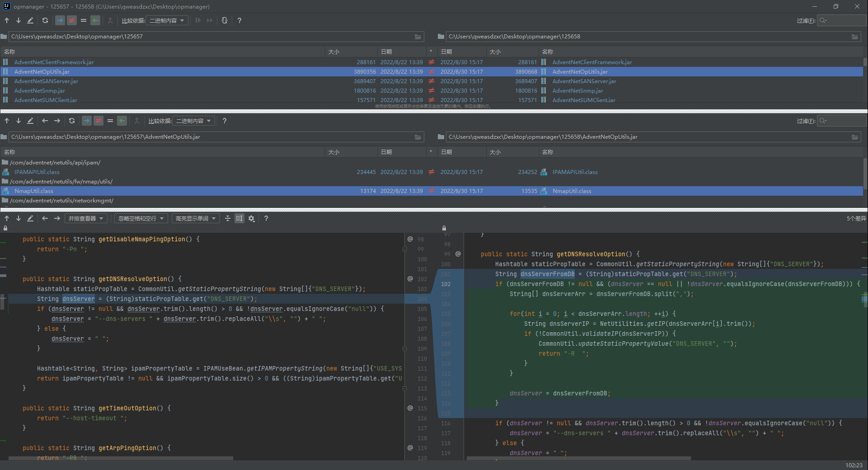Click the edit pencil icon in middle toolbar
This screenshot has width=868, height=470.
(x=30, y=121)
